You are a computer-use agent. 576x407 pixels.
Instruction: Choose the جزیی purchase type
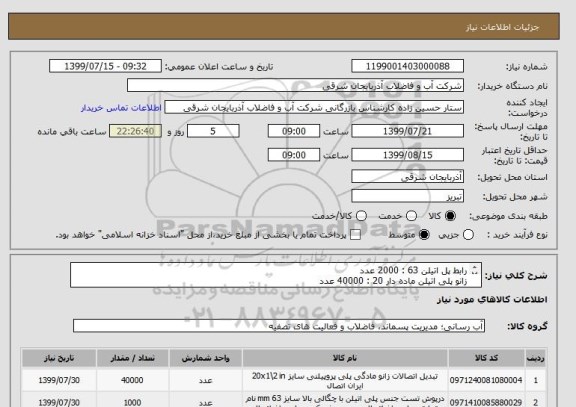468,235
